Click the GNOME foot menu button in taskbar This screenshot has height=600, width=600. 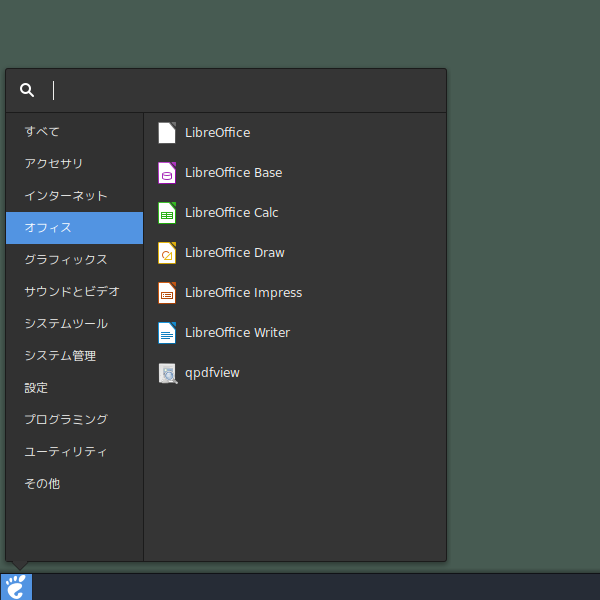point(16,587)
